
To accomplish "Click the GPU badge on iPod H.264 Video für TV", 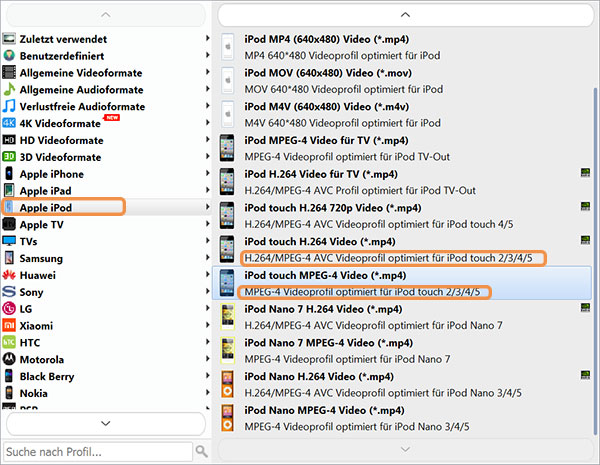I will coord(585,173).
